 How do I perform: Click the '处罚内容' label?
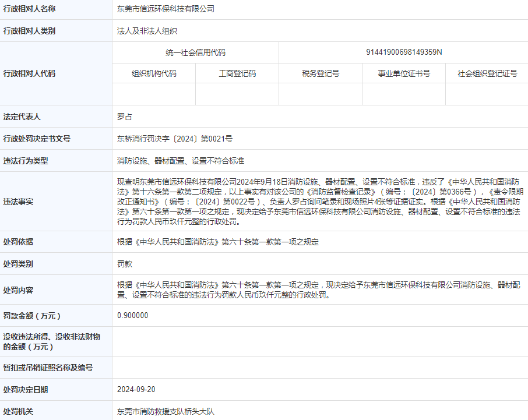tap(18, 290)
